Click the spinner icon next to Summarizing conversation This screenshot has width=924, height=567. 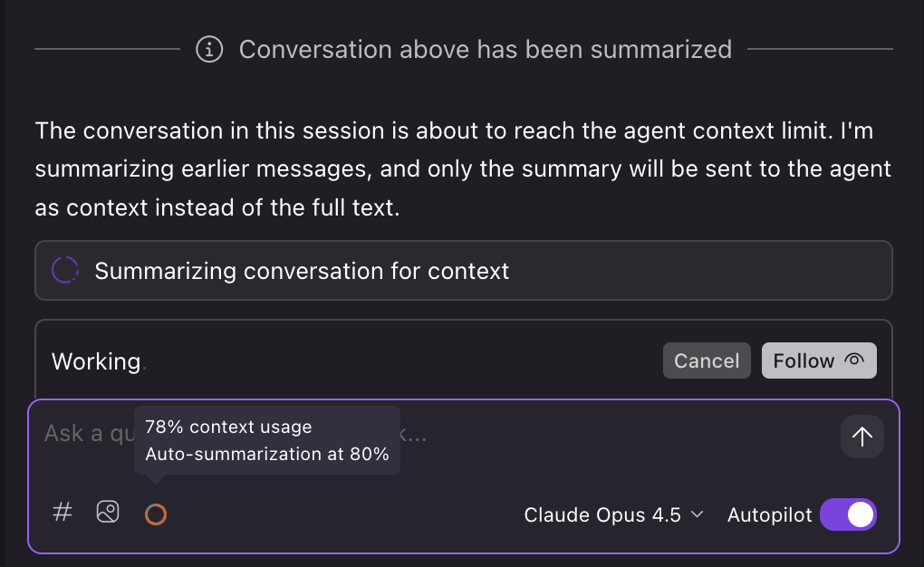tap(65, 270)
